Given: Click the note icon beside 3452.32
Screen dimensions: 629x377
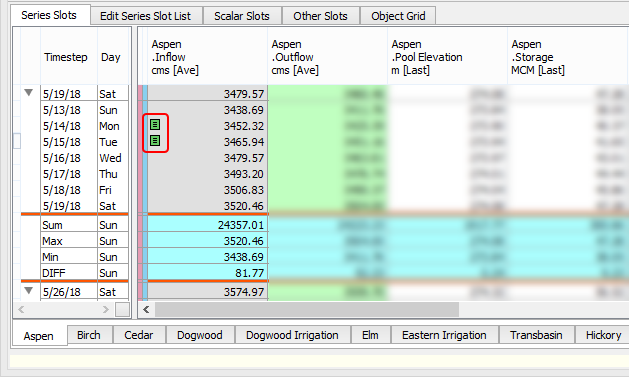Looking at the screenshot, I should tap(155, 125).
